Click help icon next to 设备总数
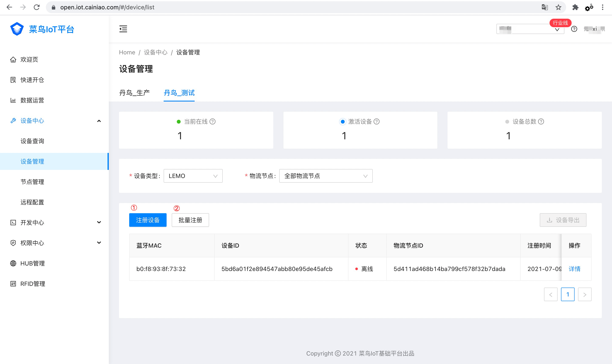 coord(541,121)
